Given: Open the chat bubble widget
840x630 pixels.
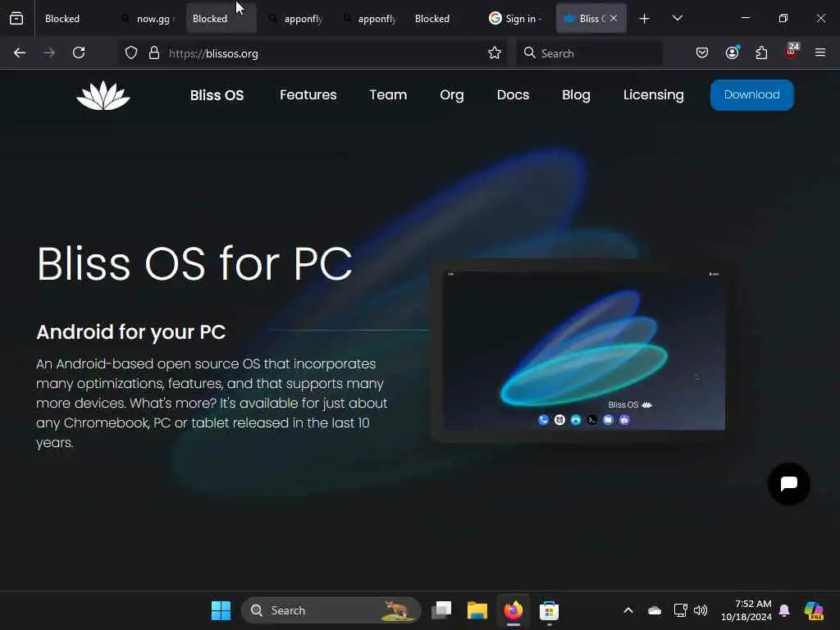Looking at the screenshot, I should point(788,484).
